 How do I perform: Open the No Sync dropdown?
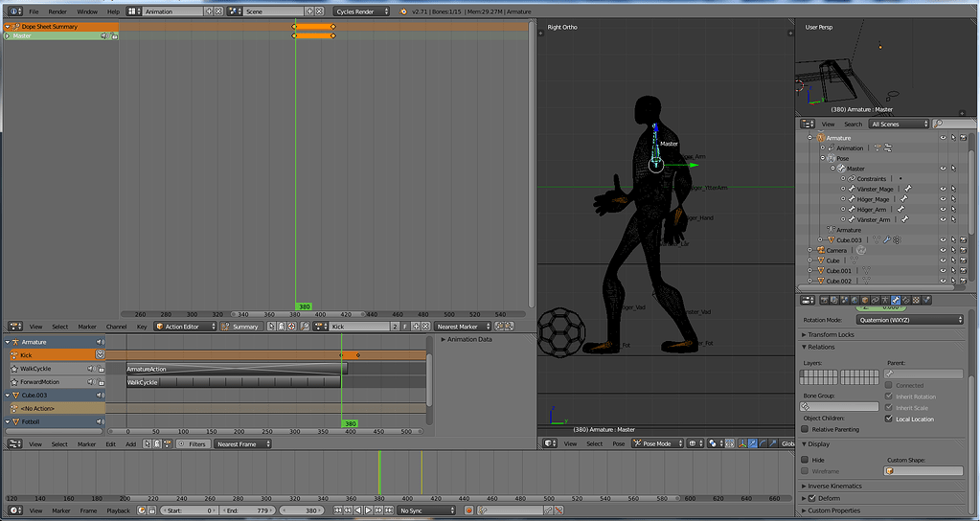[x=426, y=510]
